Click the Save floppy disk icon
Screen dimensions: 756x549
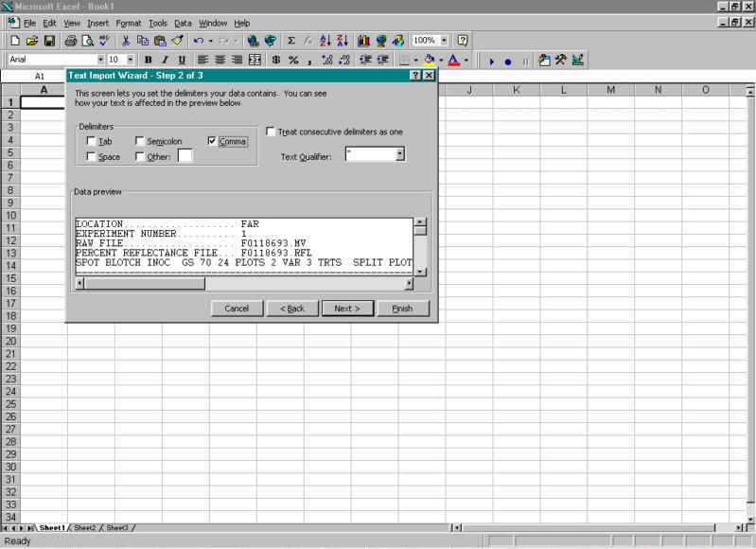[49, 41]
